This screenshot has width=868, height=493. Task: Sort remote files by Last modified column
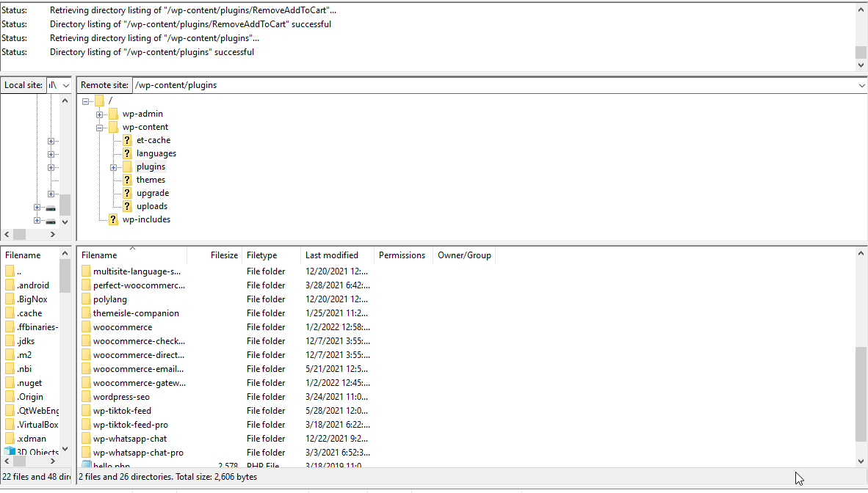pos(338,255)
